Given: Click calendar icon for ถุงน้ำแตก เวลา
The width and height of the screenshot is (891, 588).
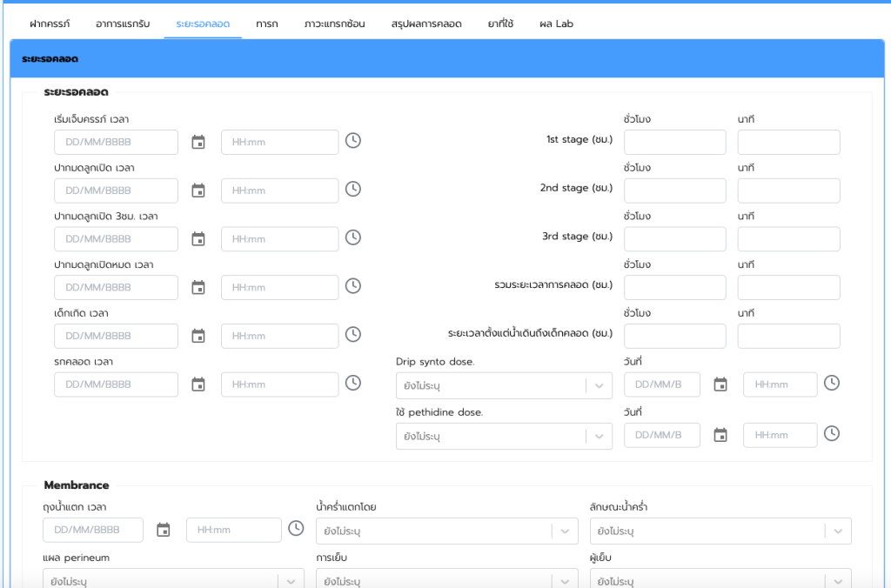Looking at the screenshot, I should [164, 530].
